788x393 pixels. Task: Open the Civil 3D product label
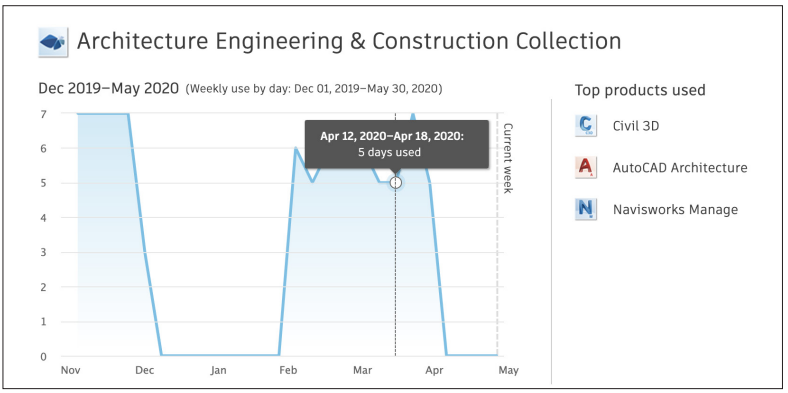636,126
